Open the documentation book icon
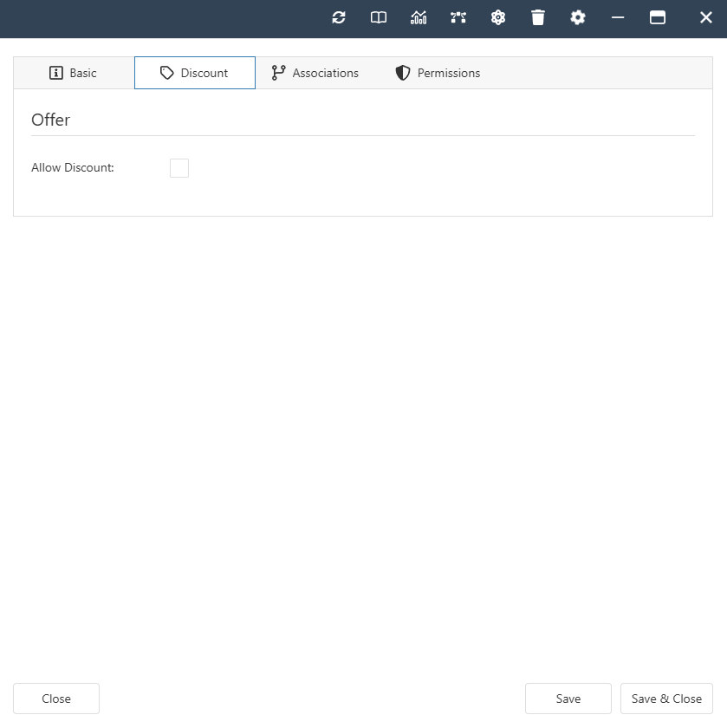This screenshot has height=728, width=727. click(x=379, y=17)
